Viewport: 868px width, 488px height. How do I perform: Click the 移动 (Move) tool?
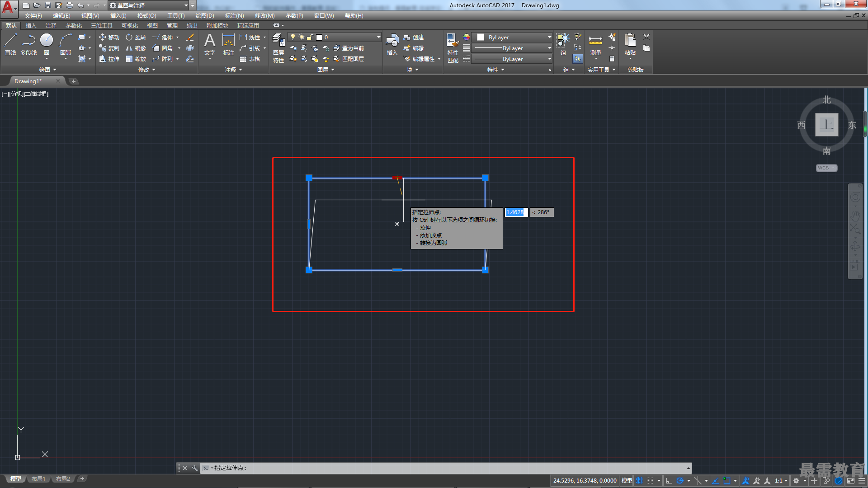click(109, 37)
